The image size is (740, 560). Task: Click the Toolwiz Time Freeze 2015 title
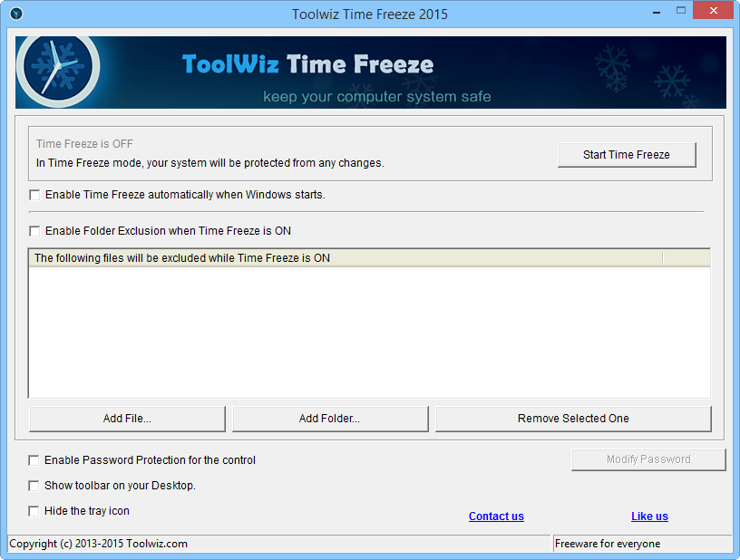point(369,14)
